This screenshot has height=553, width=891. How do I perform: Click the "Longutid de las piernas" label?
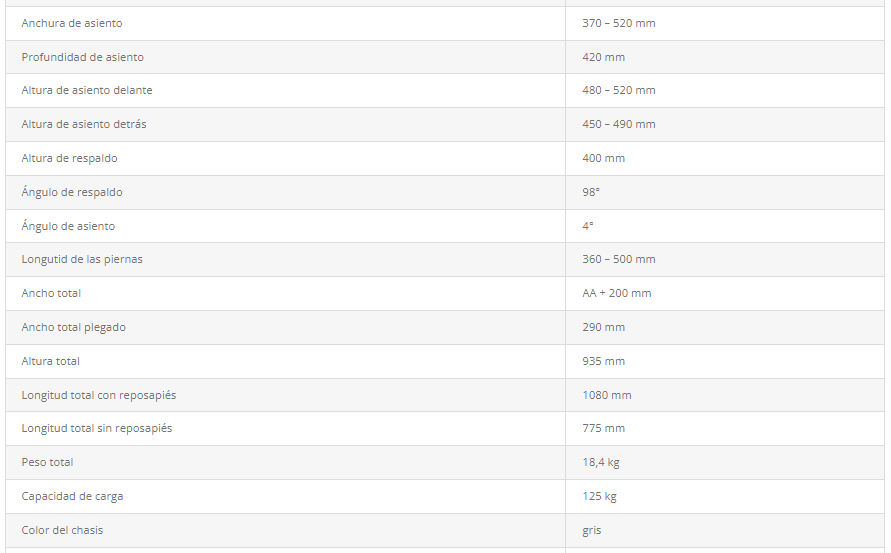[x=82, y=259]
